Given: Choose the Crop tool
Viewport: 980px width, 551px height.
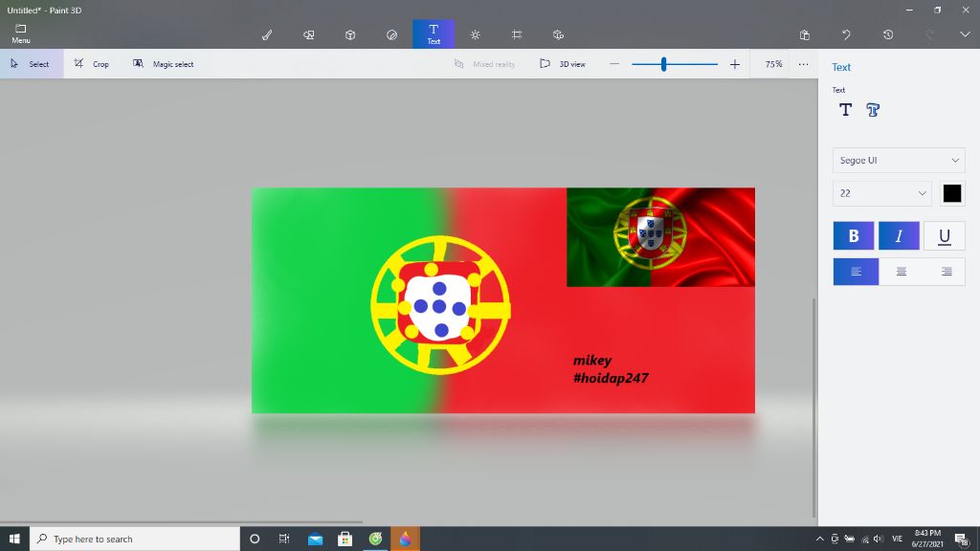Looking at the screenshot, I should pos(91,64).
